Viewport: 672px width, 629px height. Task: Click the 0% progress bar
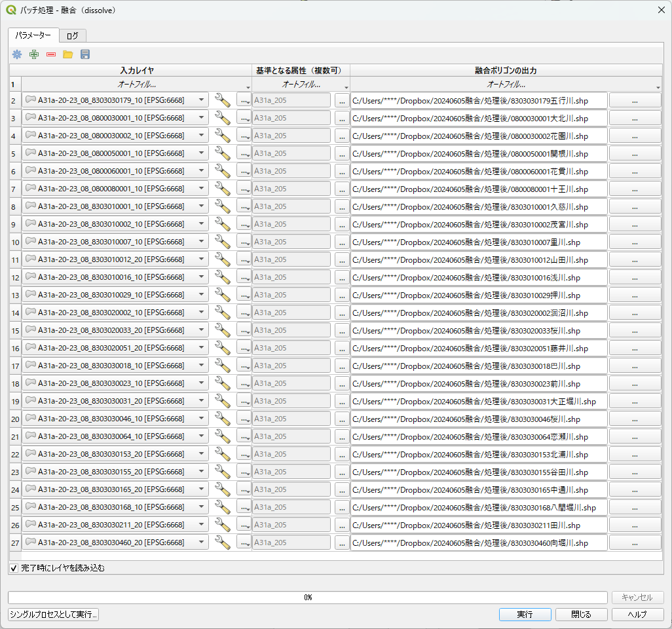pyautogui.click(x=307, y=598)
